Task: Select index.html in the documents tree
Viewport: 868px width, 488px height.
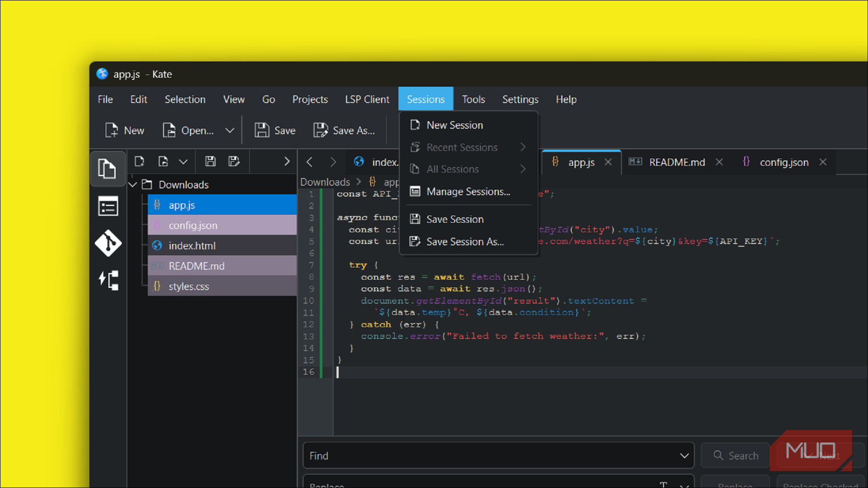Action: click(222, 246)
